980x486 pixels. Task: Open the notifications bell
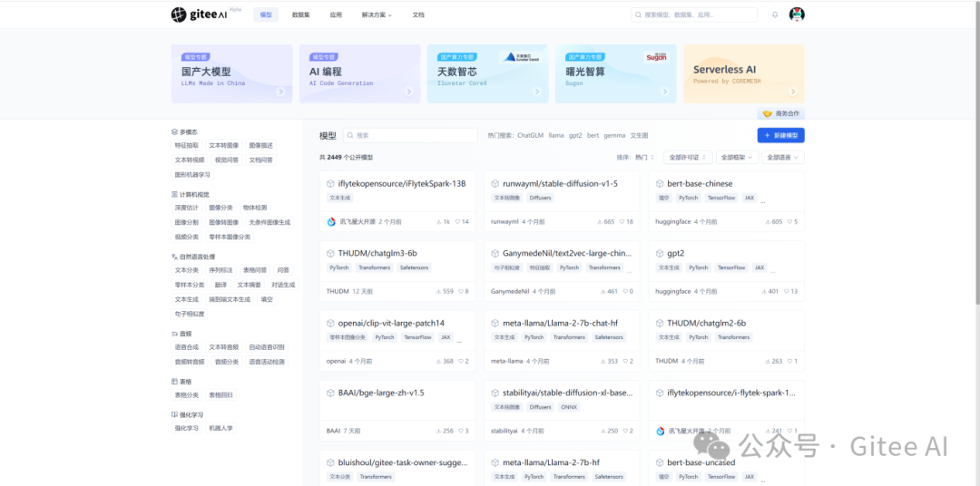[775, 15]
